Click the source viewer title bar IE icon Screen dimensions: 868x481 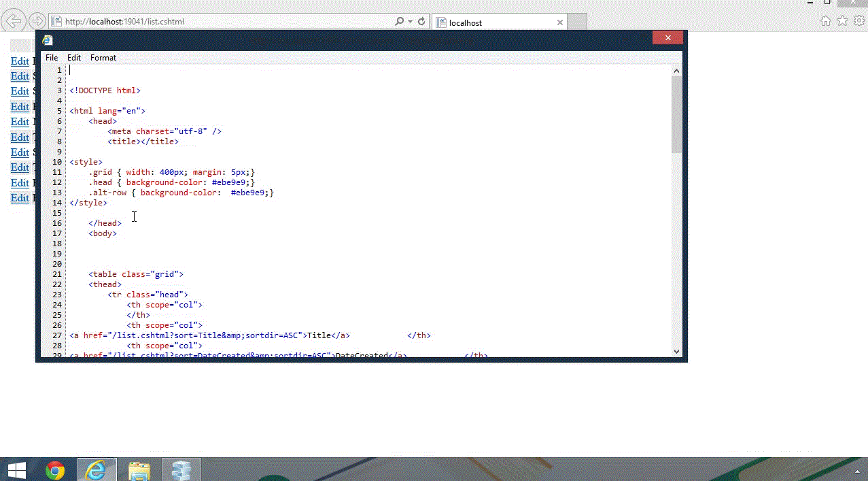coord(48,40)
